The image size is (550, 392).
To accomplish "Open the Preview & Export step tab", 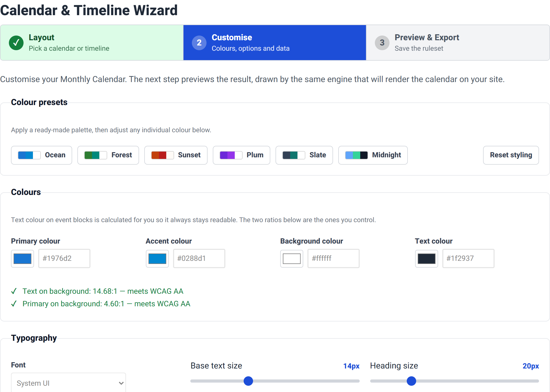I will coord(458,43).
